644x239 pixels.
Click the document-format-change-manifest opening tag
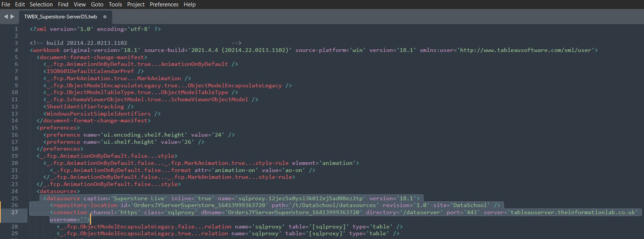92,57
